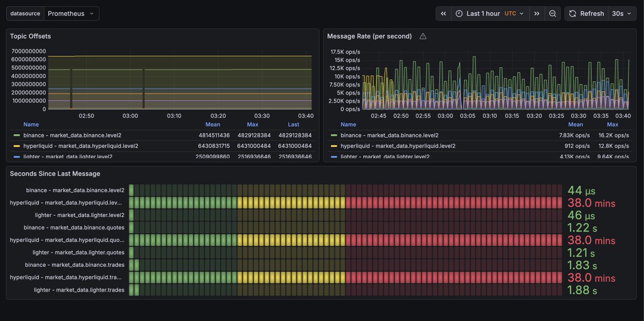Image resolution: width=644 pixels, height=321 pixels.
Task: Open the Prometheus datasource dropdown
Action: (x=71, y=13)
